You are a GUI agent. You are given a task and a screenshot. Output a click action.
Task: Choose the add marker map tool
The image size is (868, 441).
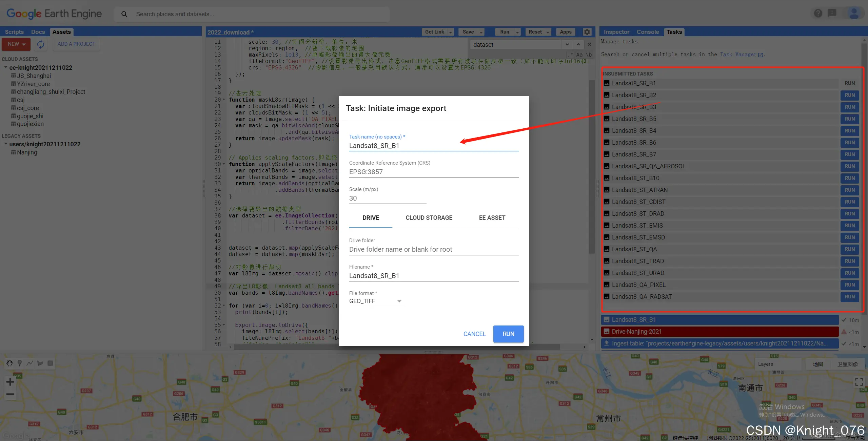pos(20,363)
